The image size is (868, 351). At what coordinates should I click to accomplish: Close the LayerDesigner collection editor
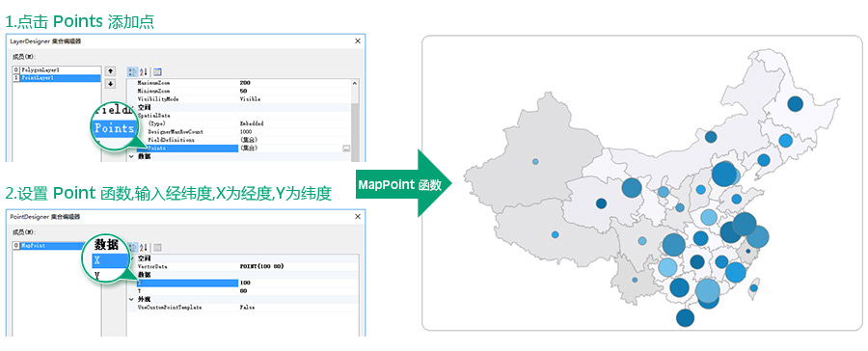(358, 41)
